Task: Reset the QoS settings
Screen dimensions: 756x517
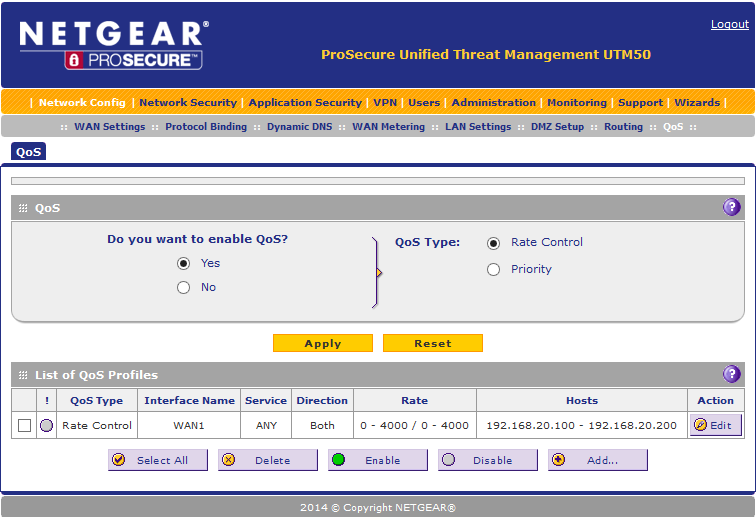Action: (432, 343)
